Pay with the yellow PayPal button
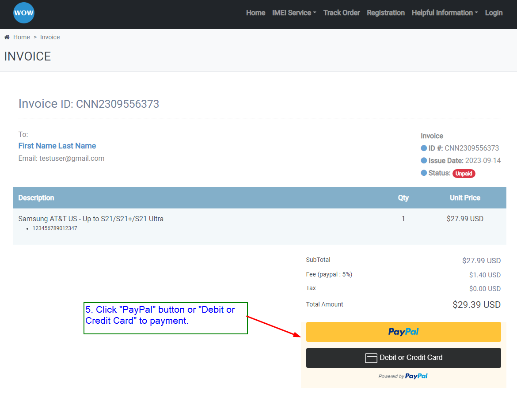Image resolution: width=517 pixels, height=420 pixels. click(x=403, y=332)
